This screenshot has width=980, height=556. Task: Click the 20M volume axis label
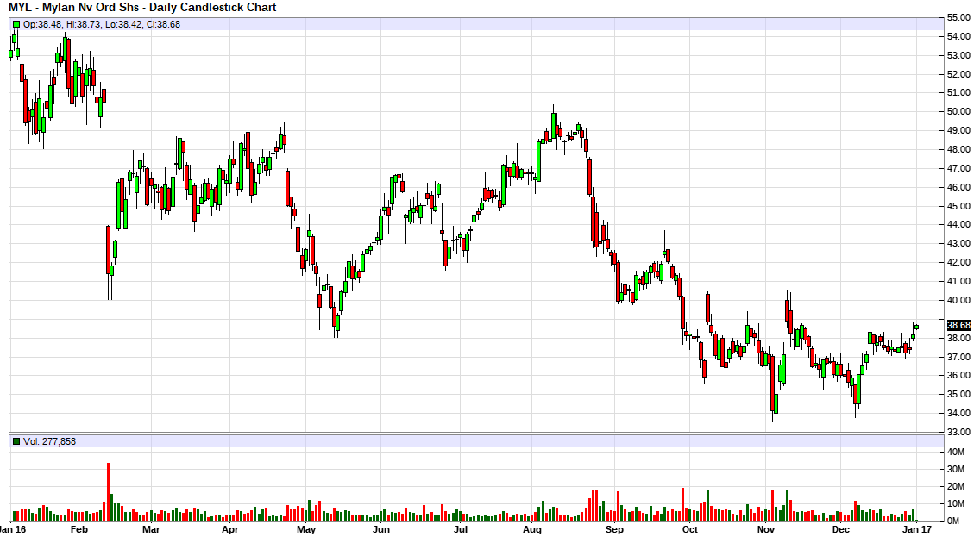coord(955,487)
